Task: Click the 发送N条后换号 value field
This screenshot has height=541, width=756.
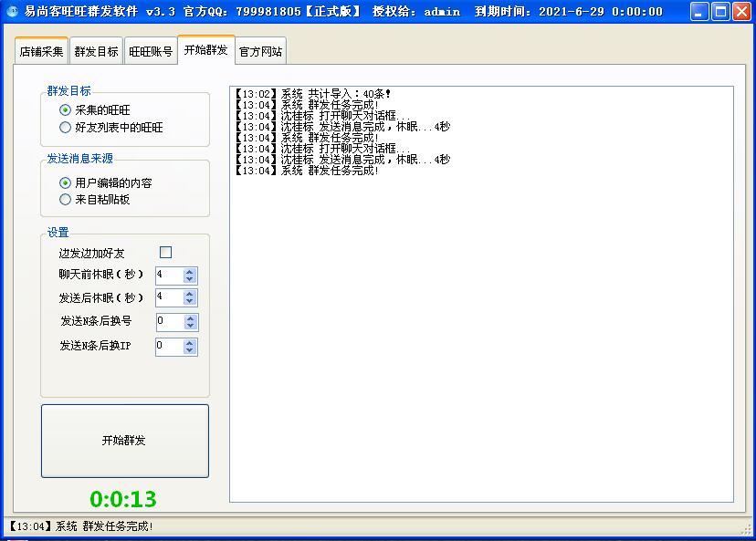Action: tap(170, 322)
